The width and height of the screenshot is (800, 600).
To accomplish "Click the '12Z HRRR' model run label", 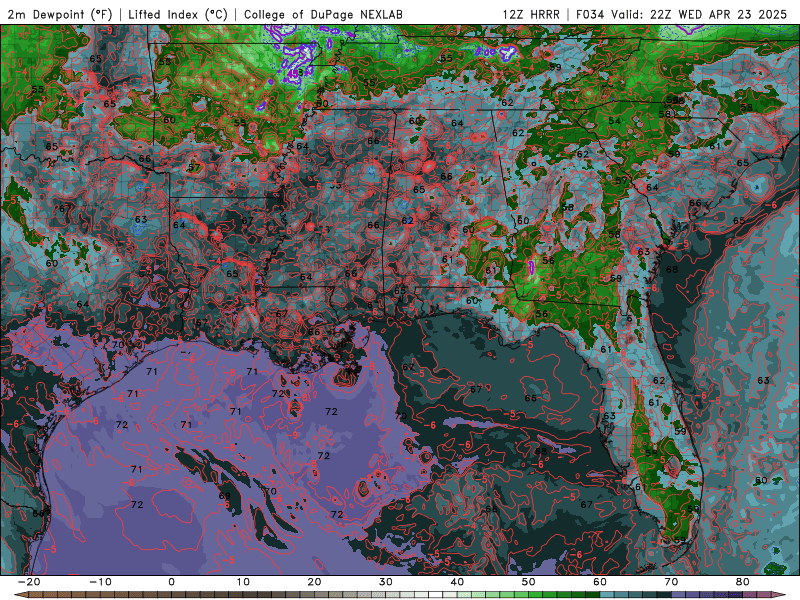I will [x=531, y=14].
